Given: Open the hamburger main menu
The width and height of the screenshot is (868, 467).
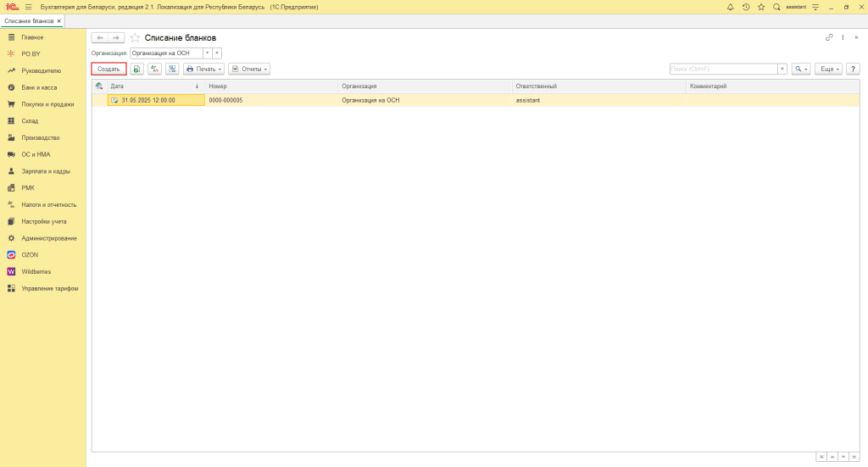Looking at the screenshot, I should pos(28,7).
